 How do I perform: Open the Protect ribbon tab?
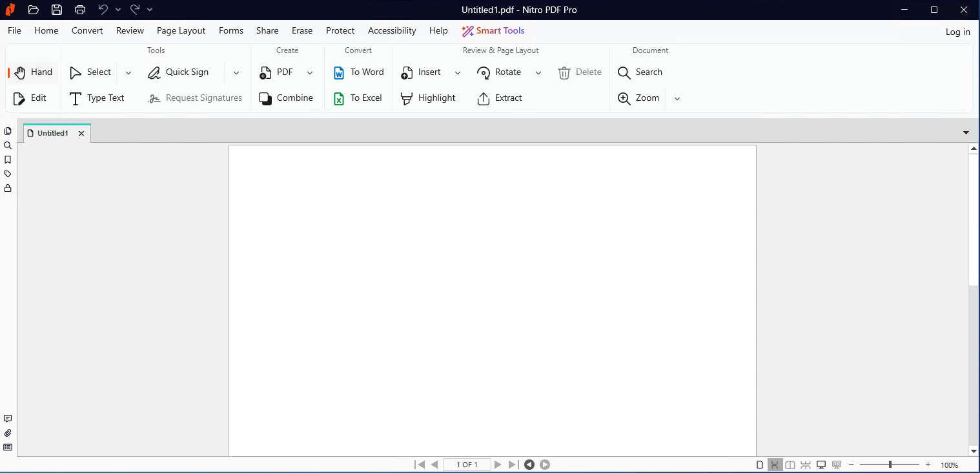(x=340, y=30)
